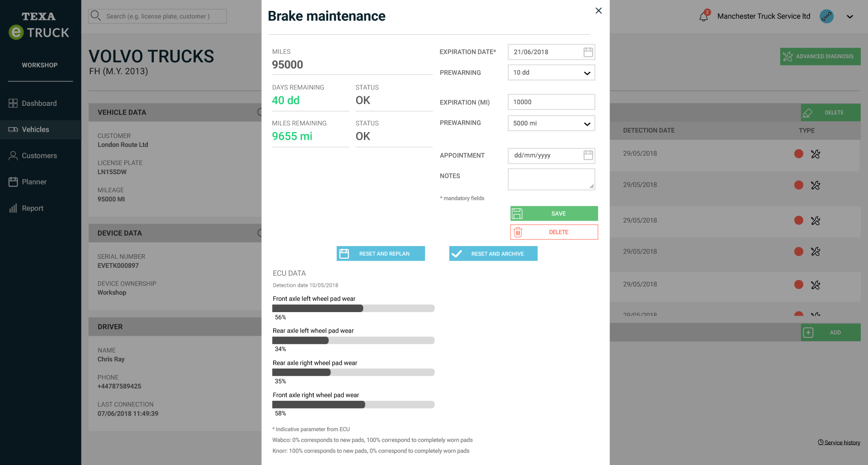868x465 pixels.
Task: Click the 40 dd days remaining value
Action: [286, 100]
